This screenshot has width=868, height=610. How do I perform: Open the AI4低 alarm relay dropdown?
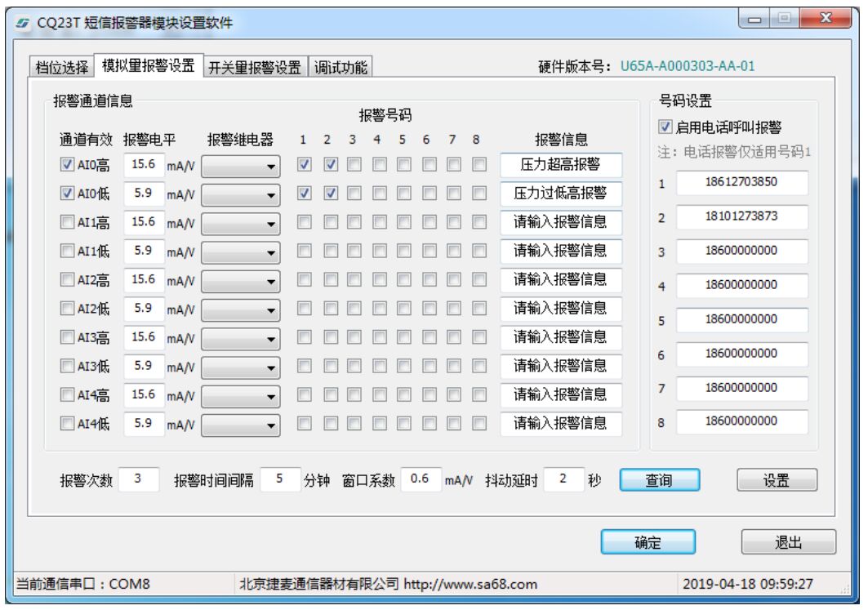[240, 425]
